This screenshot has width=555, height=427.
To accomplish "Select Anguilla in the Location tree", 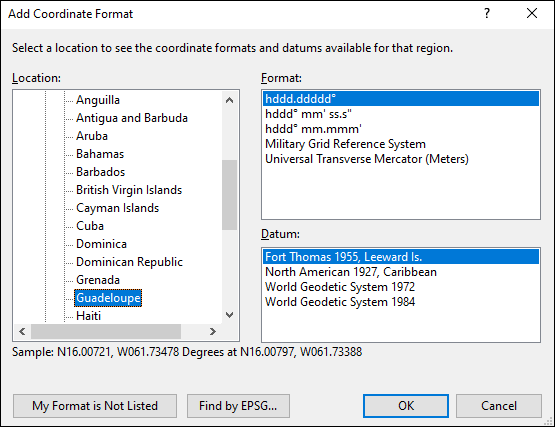I will 98,100.
